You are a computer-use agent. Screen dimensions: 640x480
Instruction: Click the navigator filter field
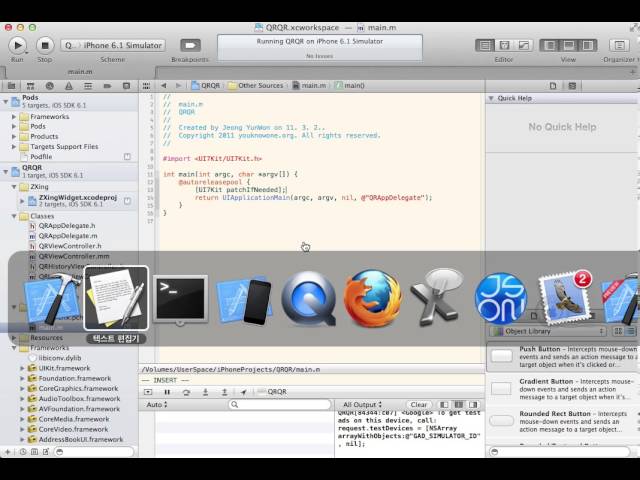coord(95,452)
